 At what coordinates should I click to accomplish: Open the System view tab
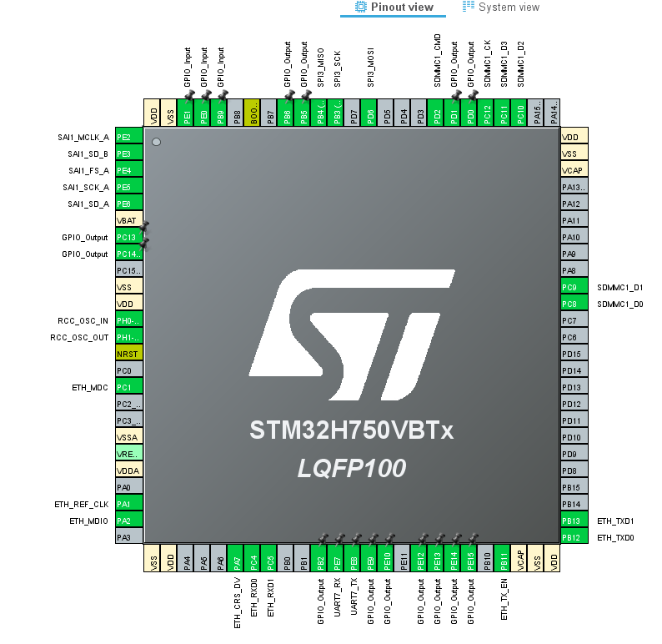coord(501,8)
